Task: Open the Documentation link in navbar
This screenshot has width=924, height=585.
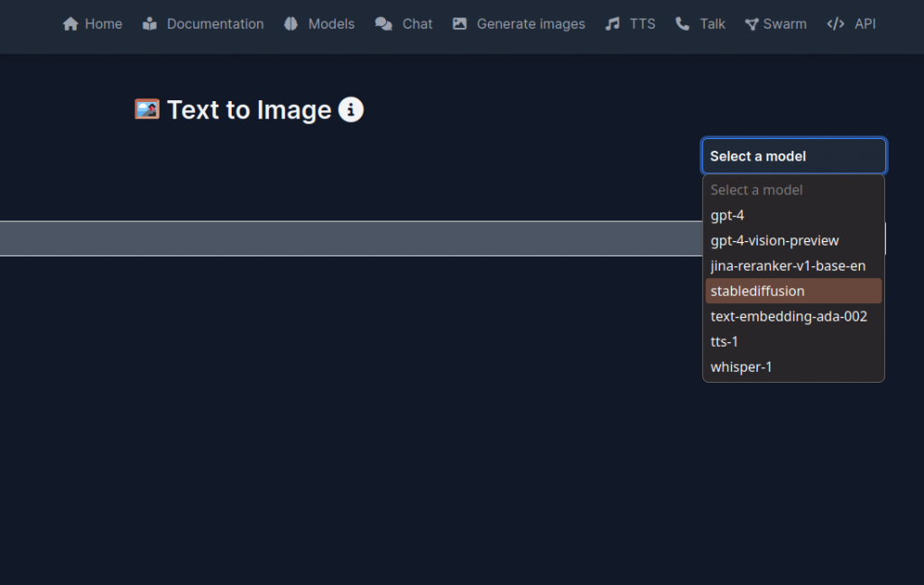Action: [x=215, y=24]
